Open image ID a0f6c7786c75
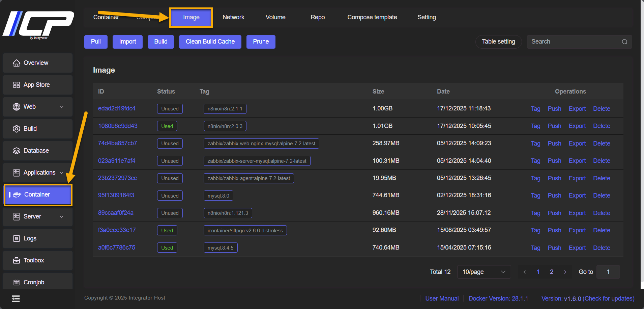The image size is (644, 309). [x=116, y=248]
